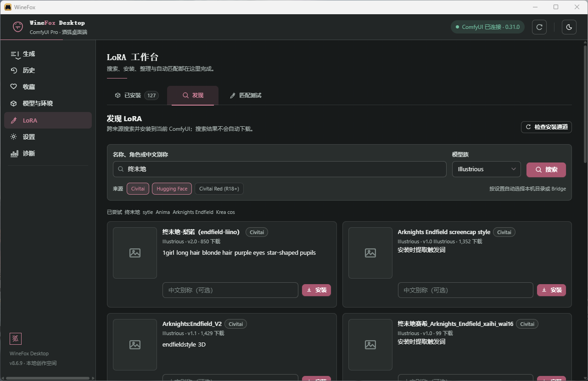Click the title 终末地-梨诺（endfield-liino）

(x=202, y=232)
